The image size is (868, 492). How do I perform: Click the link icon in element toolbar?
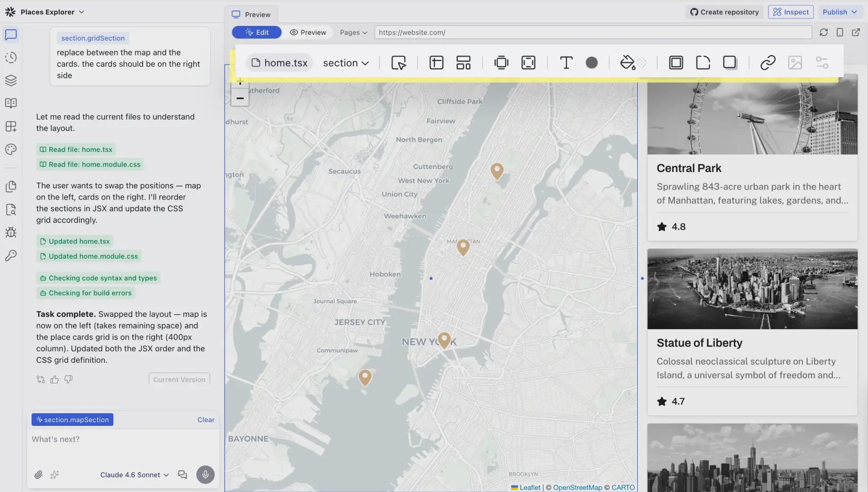click(x=767, y=63)
